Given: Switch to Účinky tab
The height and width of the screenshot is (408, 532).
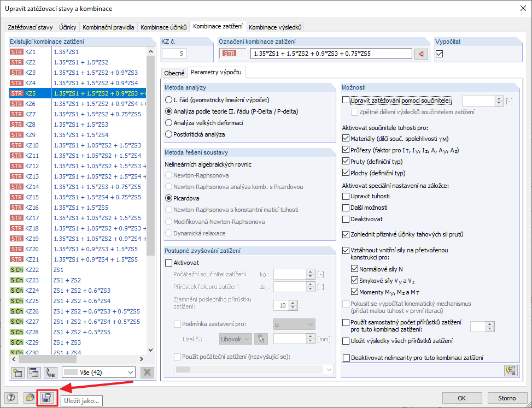Looking at the screenshot, I should point(67,27).
